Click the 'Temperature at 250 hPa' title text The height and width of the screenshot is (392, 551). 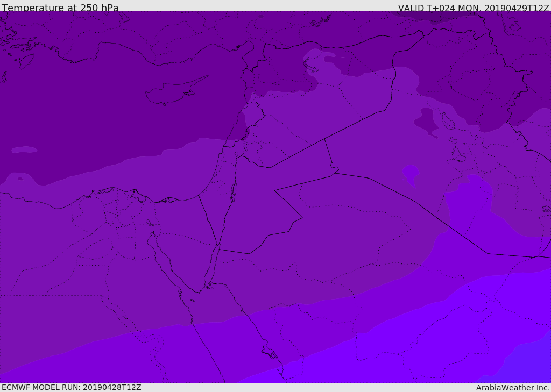click(x=60, y=8)
